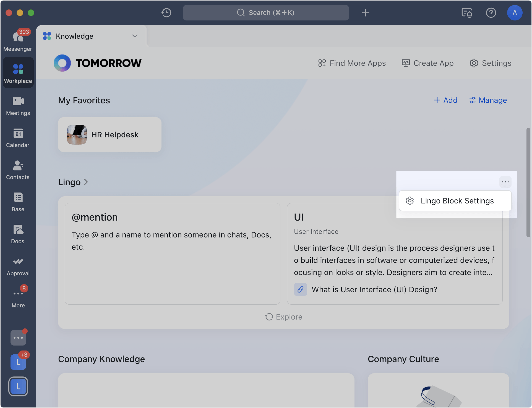This screenshot has height=408, width=532.
Task: Open 'What is User Interface (UI) Design?' link
Action: click(374, 289)
